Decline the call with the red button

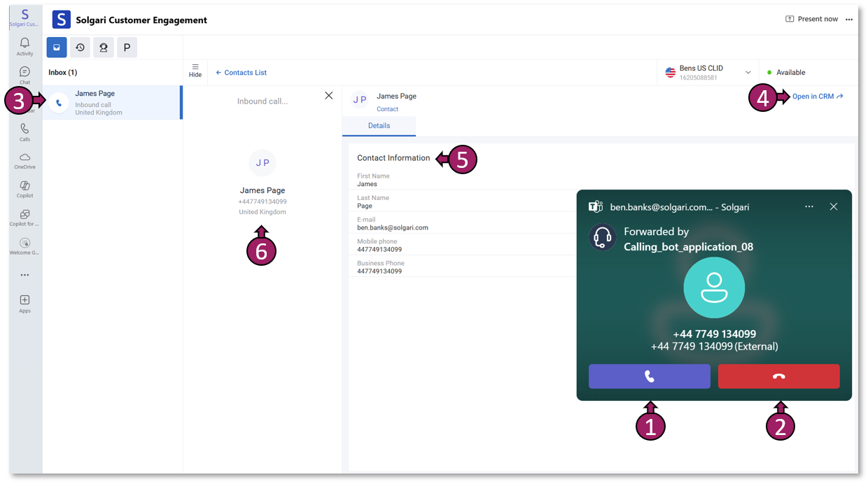click(x=778, y=376)
